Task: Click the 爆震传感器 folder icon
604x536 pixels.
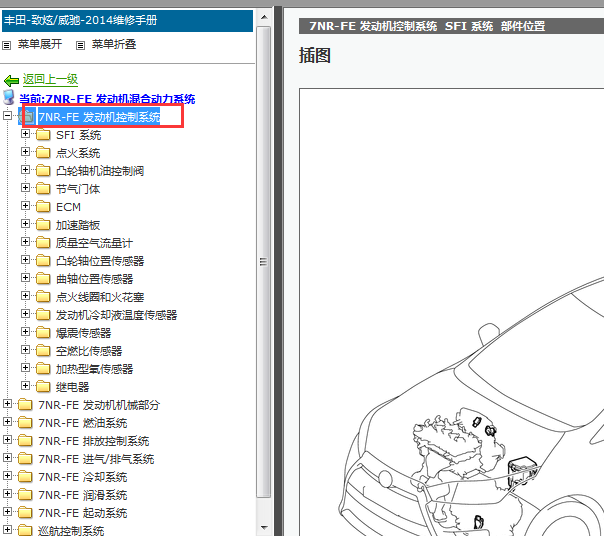Action: (43, 333)
